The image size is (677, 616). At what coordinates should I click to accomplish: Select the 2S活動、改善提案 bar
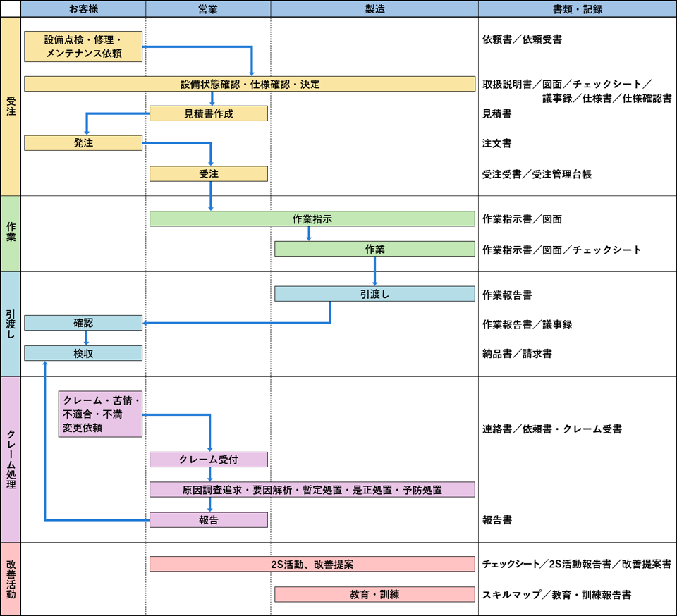pyautogui.click(x=312, y=565)
